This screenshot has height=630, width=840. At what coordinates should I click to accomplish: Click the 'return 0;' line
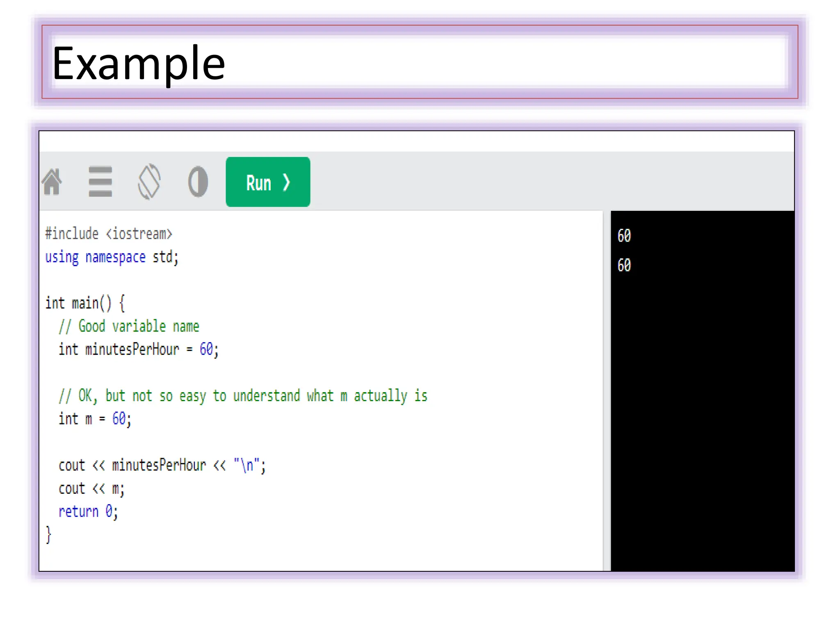click(88, 512)
